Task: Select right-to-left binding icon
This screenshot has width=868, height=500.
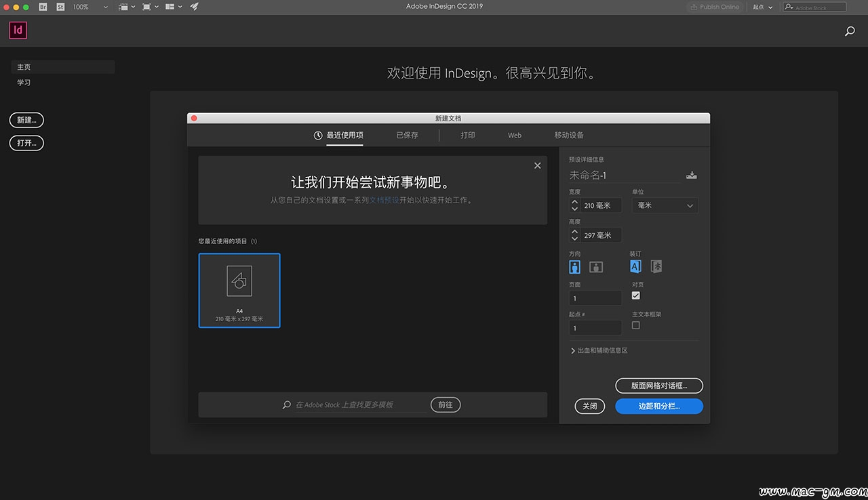Action: (656, 266)
